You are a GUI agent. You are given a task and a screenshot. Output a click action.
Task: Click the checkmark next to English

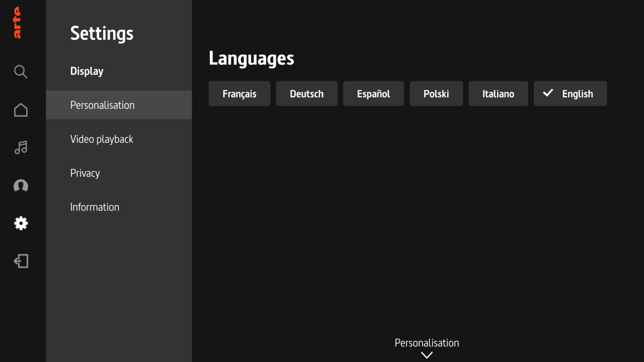point(548,93)
